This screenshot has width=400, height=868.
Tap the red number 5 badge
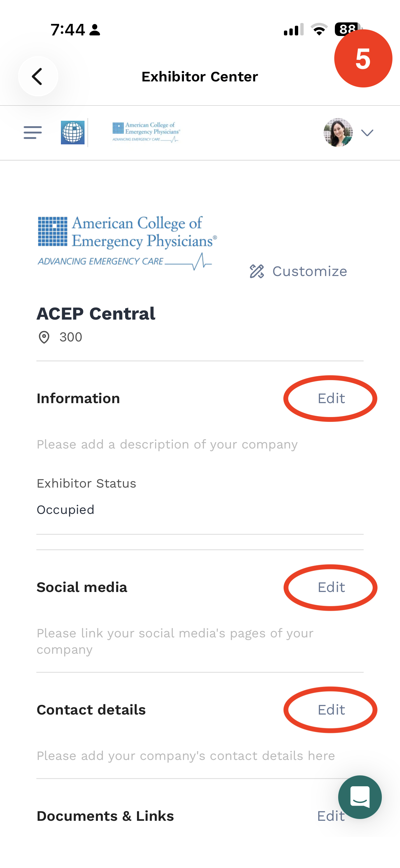tap(363, 58)
